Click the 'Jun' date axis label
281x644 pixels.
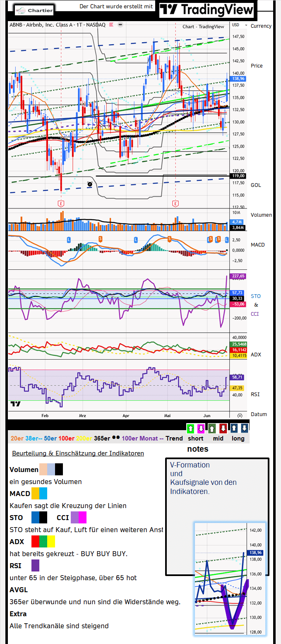[207, 415]
